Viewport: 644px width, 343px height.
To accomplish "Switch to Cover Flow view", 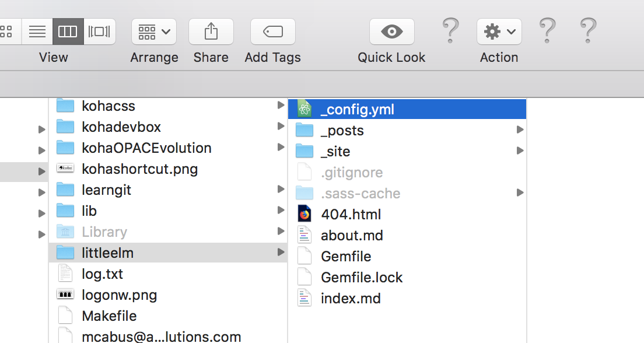I will (x=99, y=32).
